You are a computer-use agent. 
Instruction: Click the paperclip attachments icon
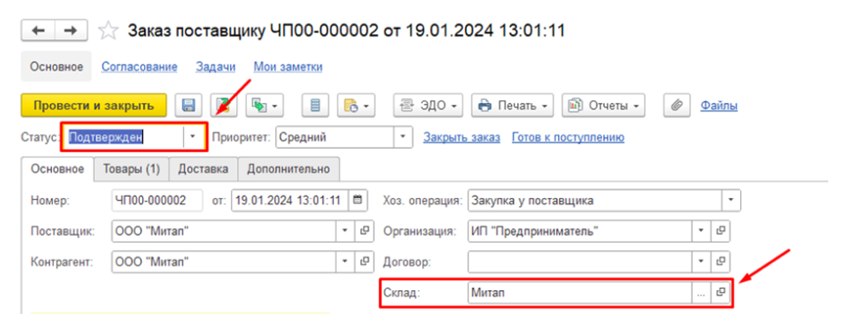coord(676,105)
